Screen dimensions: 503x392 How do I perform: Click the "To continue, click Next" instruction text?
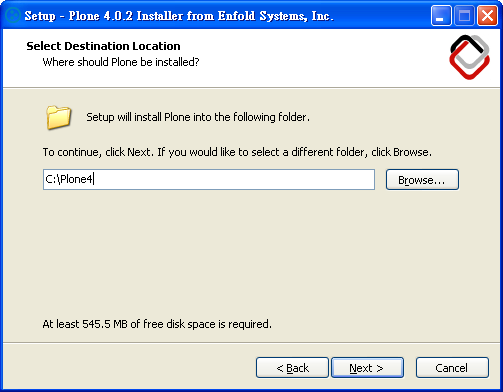coord(237,152)
